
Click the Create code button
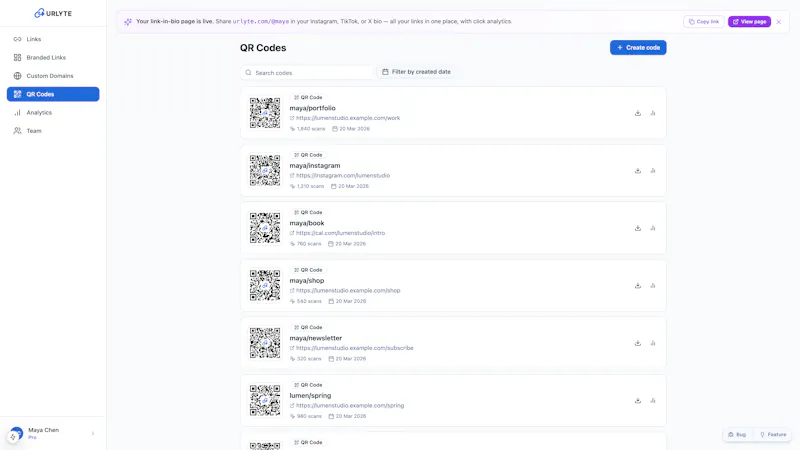point(638,47)
